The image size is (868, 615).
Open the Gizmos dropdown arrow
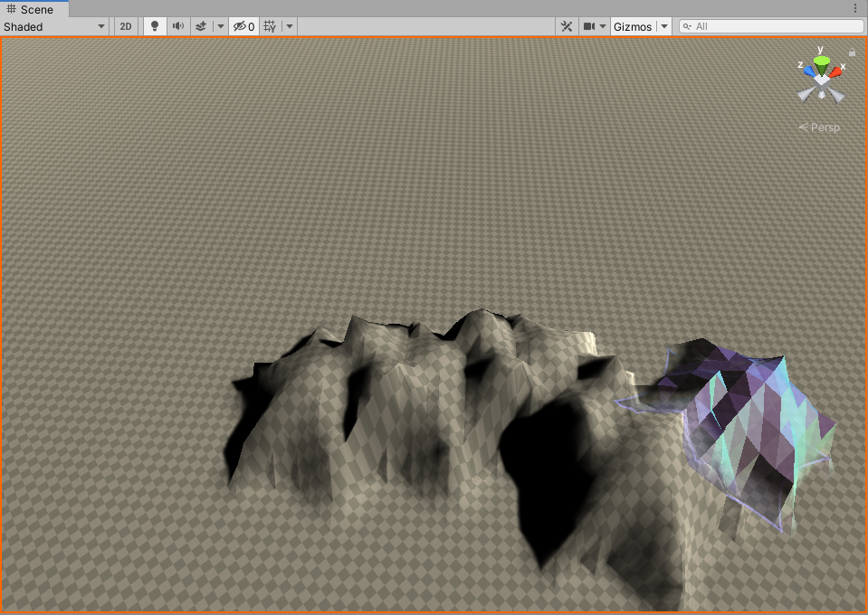664,26
